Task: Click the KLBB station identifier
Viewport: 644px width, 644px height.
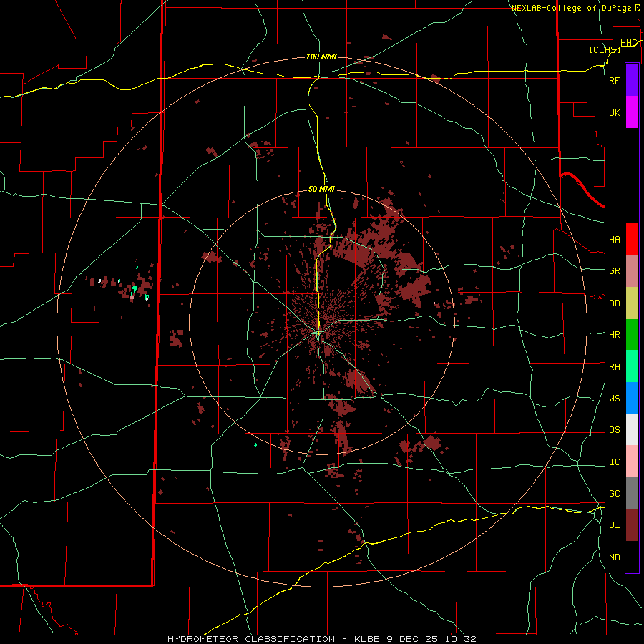Action: [368, 639]
